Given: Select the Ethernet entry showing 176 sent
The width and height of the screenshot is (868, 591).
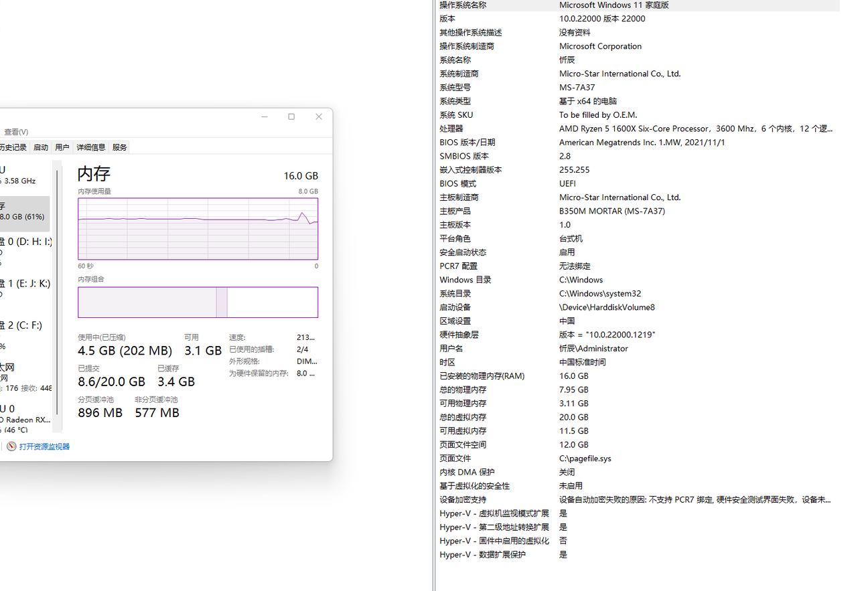Looking at the screenshot, I should 25,377.
